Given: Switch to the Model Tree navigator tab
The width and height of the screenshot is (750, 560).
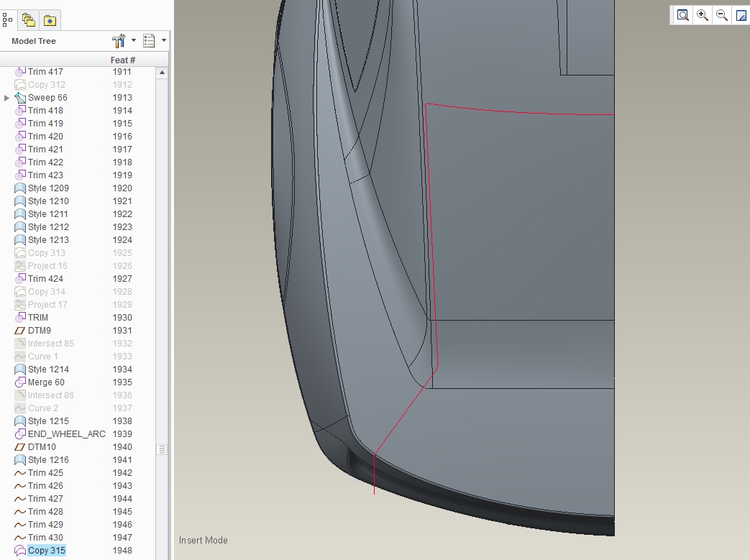Looking at the screenshot, I should [7, 20].
